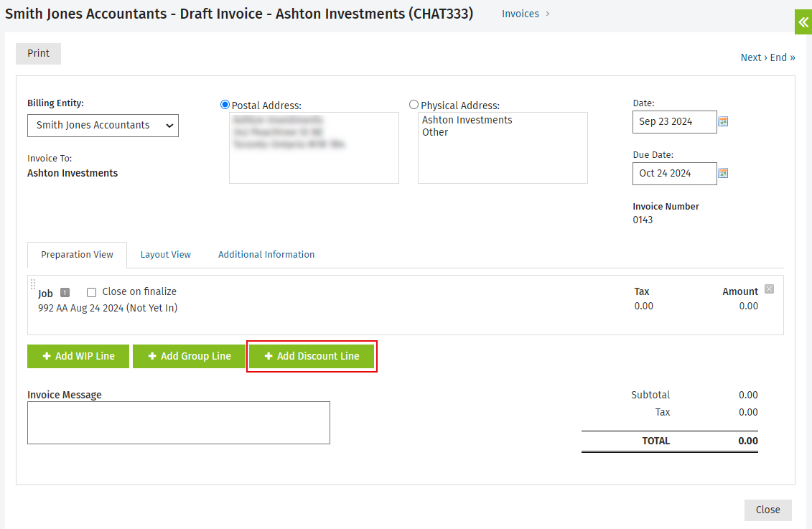Click the TOTAL amount 0.00
This screenshot has width=812, height=529.
click(748, 441)
